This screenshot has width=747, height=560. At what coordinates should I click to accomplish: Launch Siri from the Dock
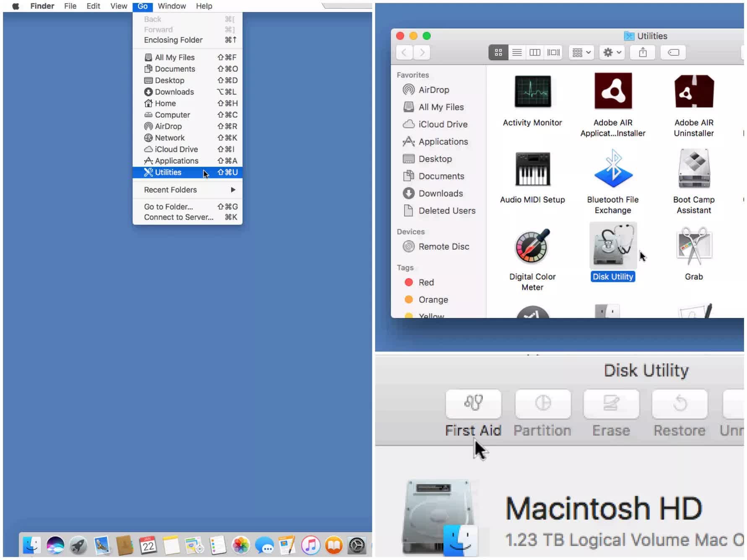pos(55,545)
